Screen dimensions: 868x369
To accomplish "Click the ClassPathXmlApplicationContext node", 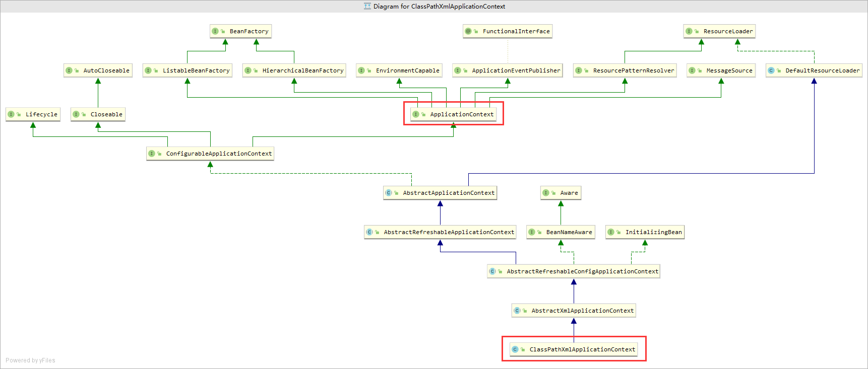I will (574, 349).
